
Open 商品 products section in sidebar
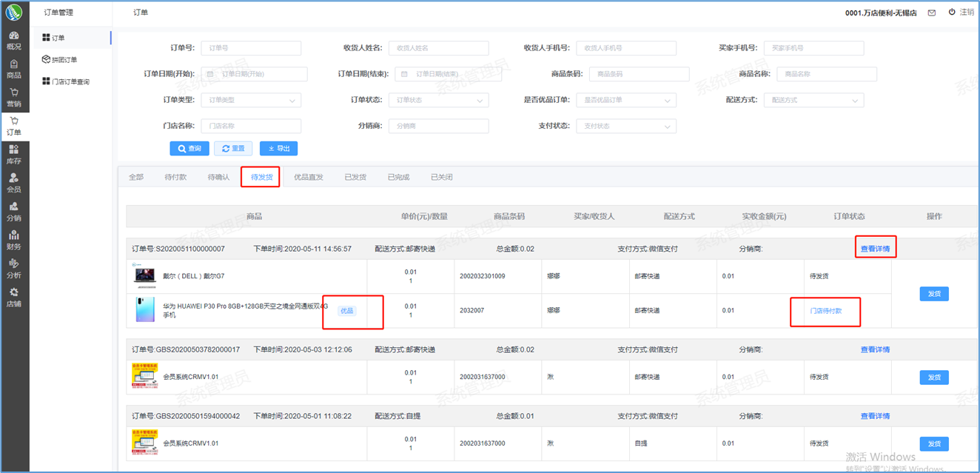point(14,69)
